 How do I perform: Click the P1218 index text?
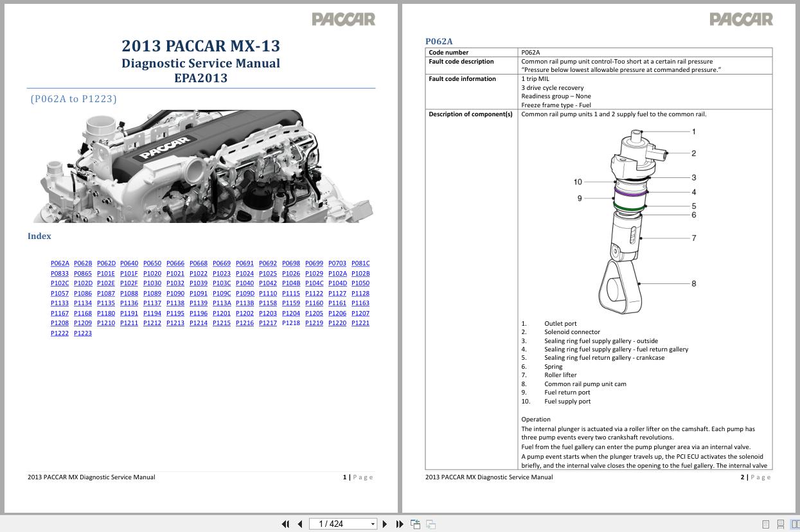pyautogui.click(x=291, y=323)
